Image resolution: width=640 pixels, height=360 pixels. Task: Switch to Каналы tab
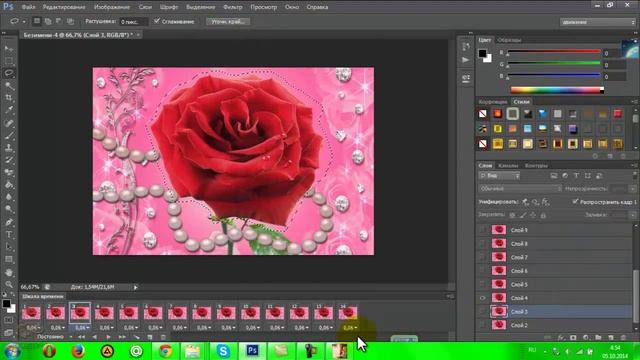[508, 166]
